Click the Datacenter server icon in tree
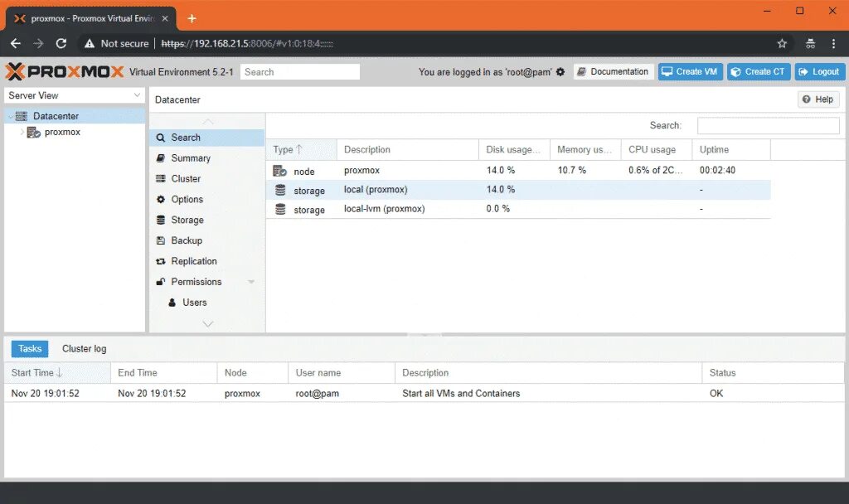The width and height of the screenshot is (849, 504). [21, 116]
